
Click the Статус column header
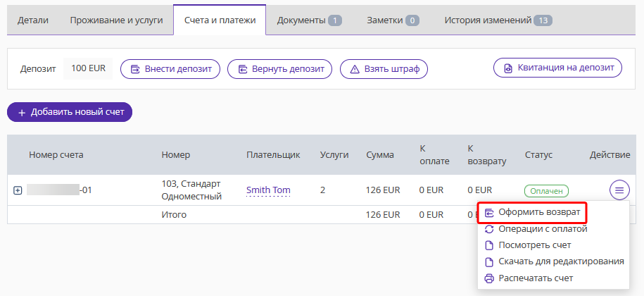[x=538, y=155]
